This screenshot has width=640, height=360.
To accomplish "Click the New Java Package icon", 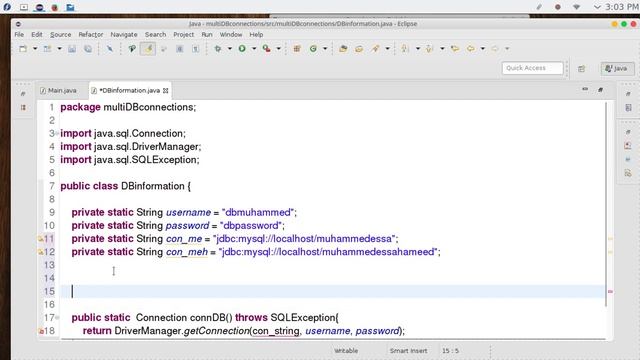I will pos(297,49).
